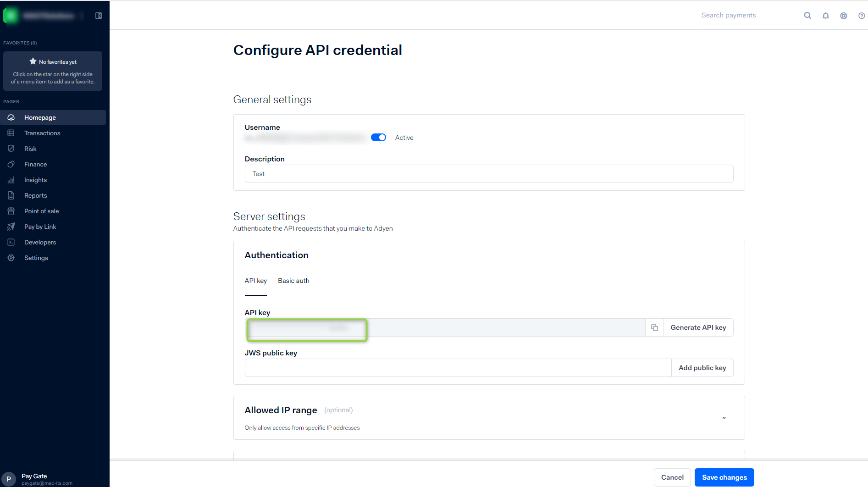Open Risk page
The image size is (868, 487).
click(x=53, y=149)
